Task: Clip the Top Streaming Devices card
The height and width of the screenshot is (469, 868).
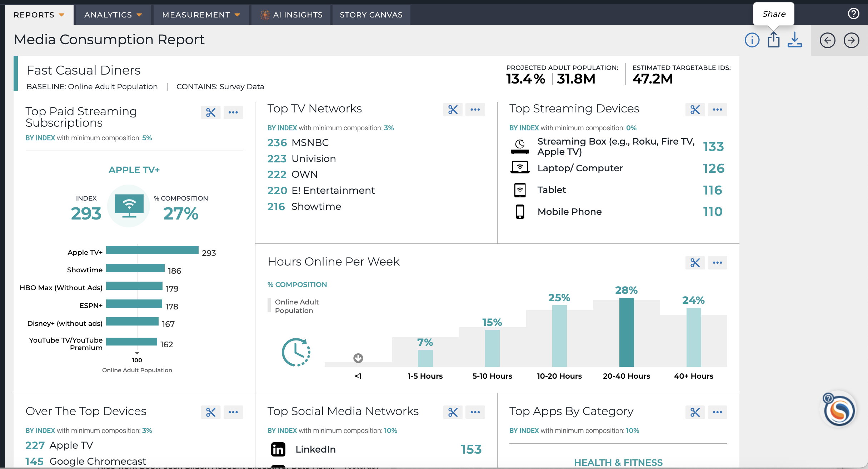Action: (695, 110)
